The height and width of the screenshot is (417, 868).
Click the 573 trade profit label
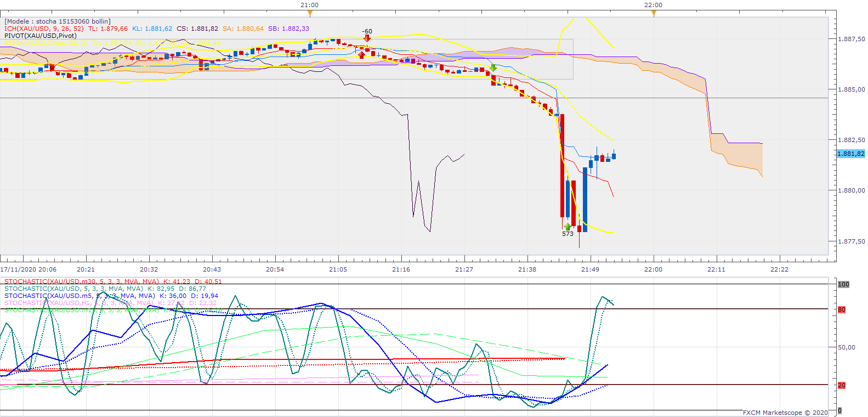click(x=568, y=234)
